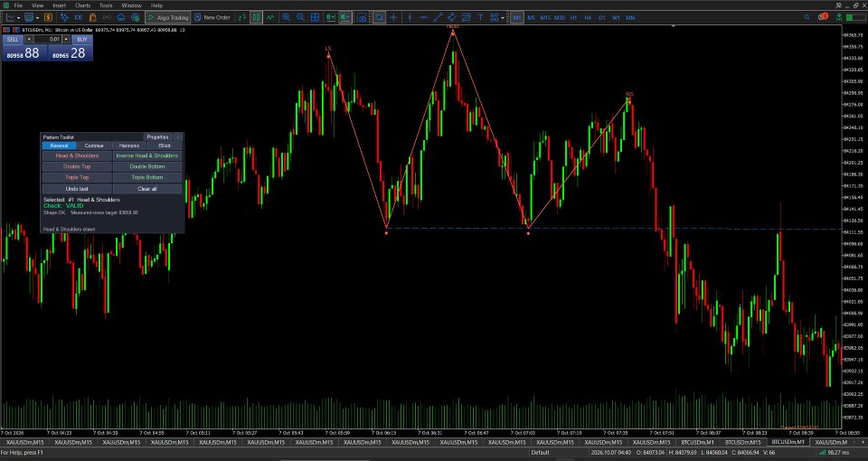The width and height of the screenshot is (868, 461).
Task: Zoom in on the chart
Action: pos(287,18)
